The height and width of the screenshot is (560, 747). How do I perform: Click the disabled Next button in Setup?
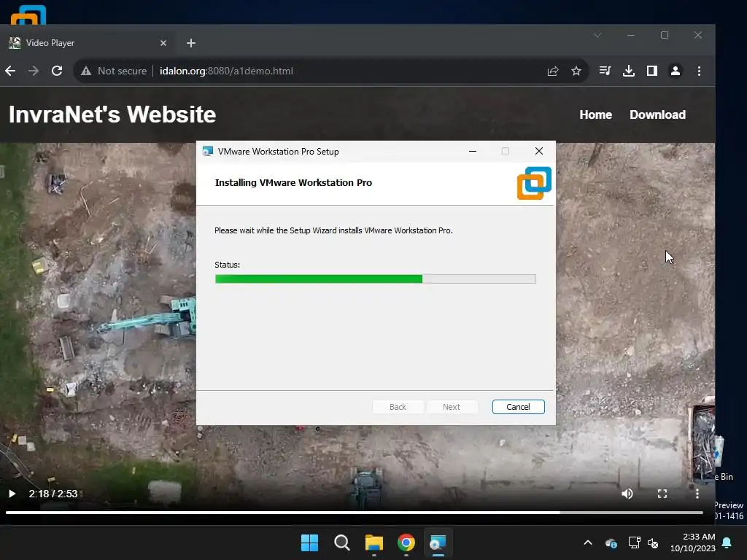(452, 407)
